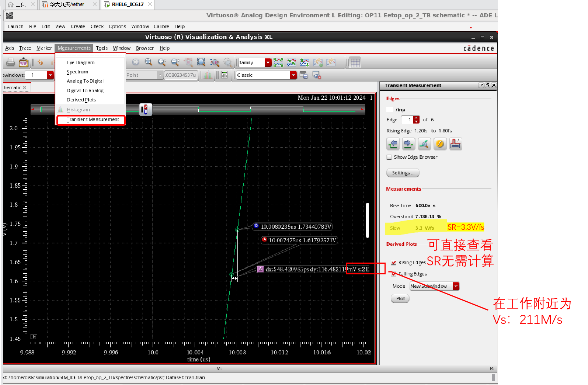The image size is (588, 385).
Task: Go to next edge arrow button
Action: coord(408,144)
